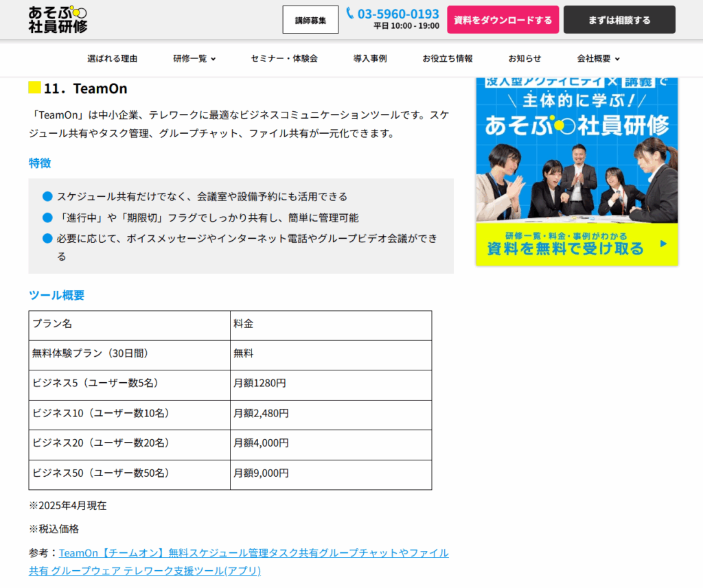Click the プラン名 table header cell
Screen dimensions: 703x588
click(x=130, y=325)
